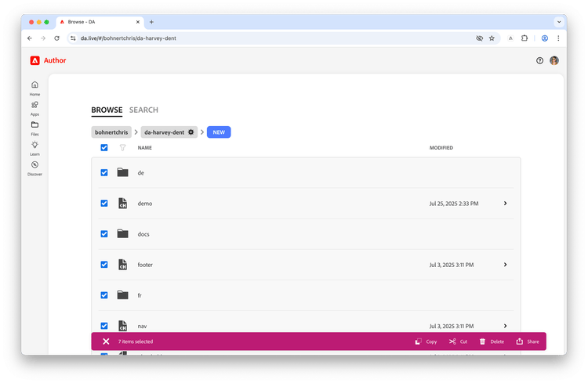Dismiss selection with the X button
The image size is (588, 383).
106,341
